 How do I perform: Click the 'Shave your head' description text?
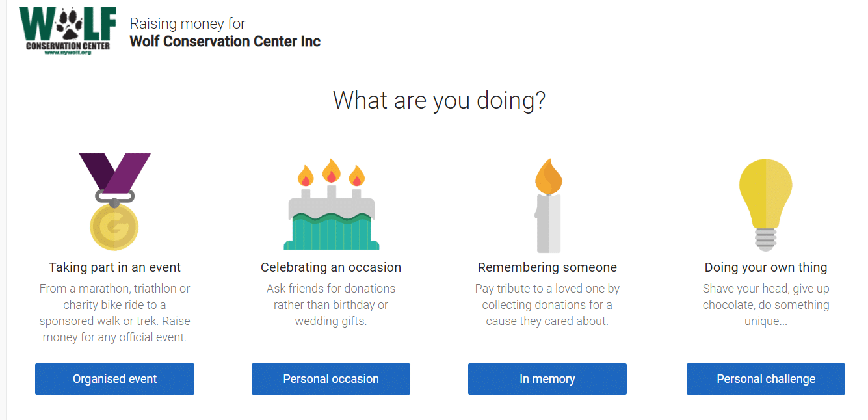tap(766, 304)
